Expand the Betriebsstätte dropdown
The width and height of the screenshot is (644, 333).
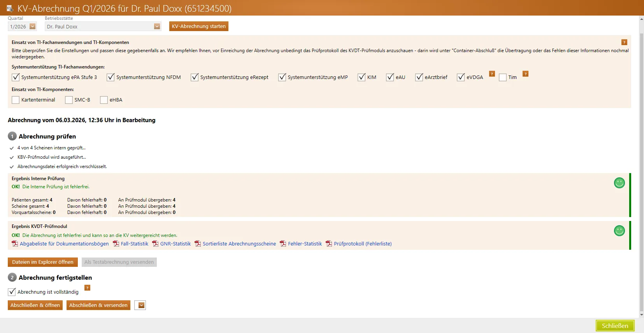[x=157, y=26]
